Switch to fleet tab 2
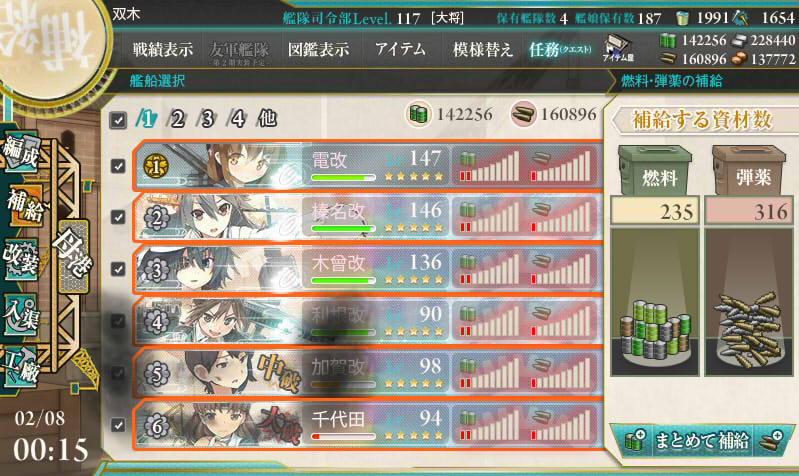799x476 pixels. pyautogui.click(x=176, y=119)
